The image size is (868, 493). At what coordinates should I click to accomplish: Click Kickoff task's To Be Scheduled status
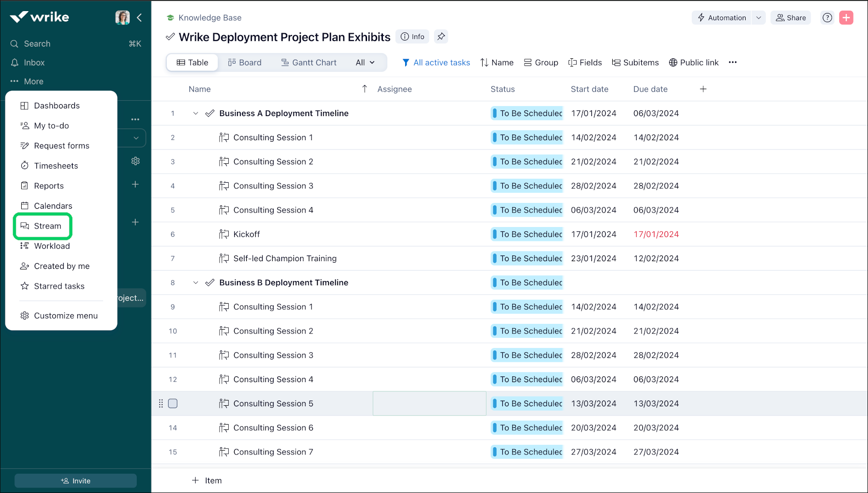coord(527,234)
